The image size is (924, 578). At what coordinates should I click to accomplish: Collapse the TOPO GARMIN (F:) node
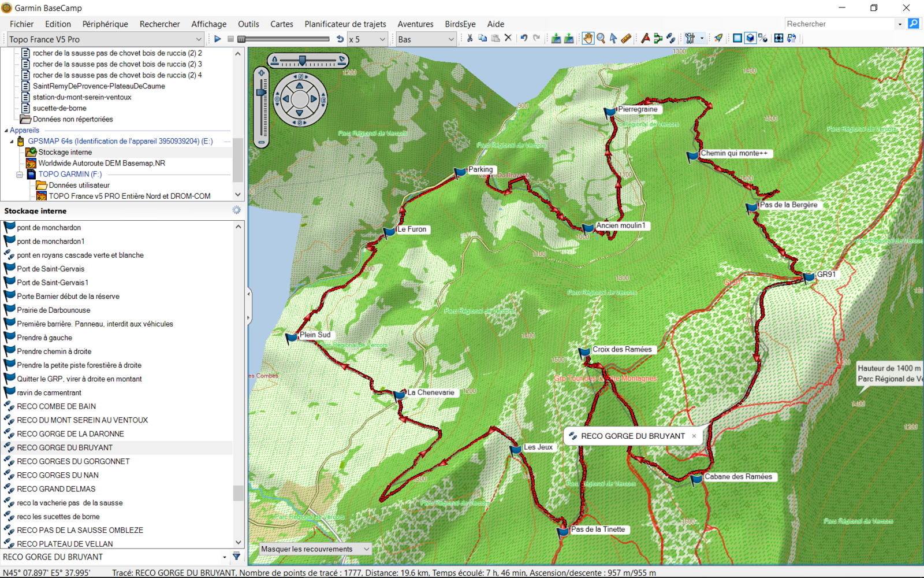point(20,174)
